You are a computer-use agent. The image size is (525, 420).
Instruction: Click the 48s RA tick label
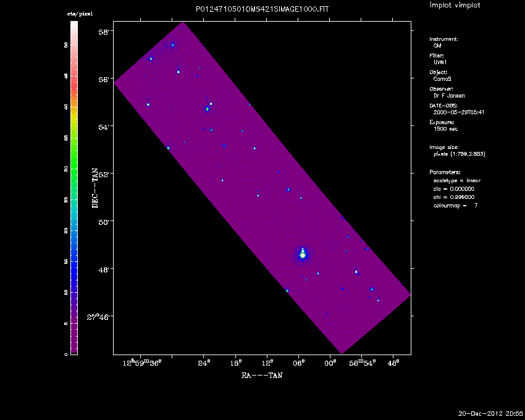(393, 363)
